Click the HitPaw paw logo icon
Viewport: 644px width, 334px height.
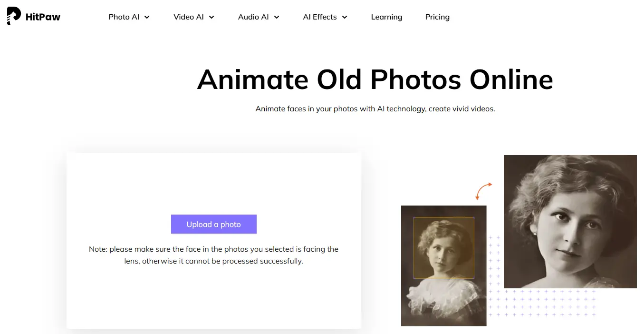[14, 16]
